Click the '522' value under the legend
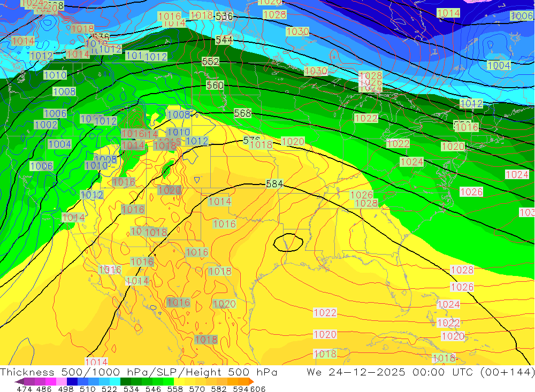Screen dimensions: 535x392 pos(109,389)
